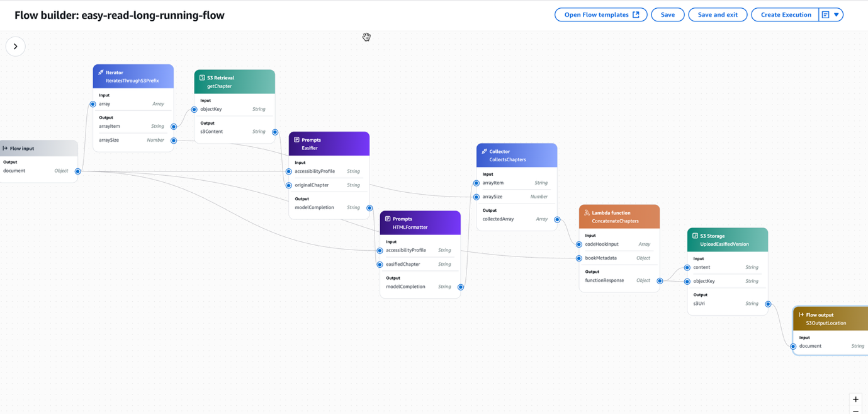Screen dimensions: 868x414
Task: Select the Flow output icon on S3OutputLocation
Action: [x=800, y=314]
